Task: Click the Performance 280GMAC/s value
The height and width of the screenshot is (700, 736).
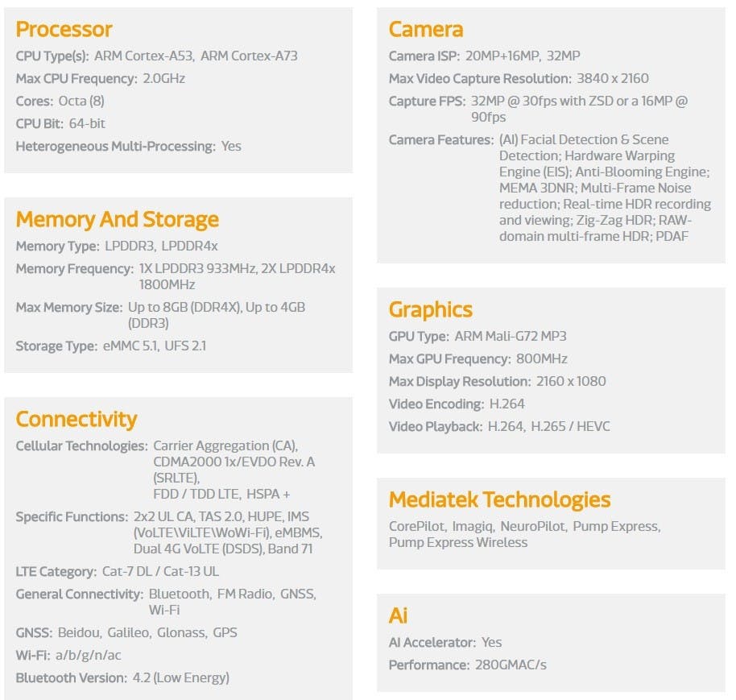Action: point(511,665)
